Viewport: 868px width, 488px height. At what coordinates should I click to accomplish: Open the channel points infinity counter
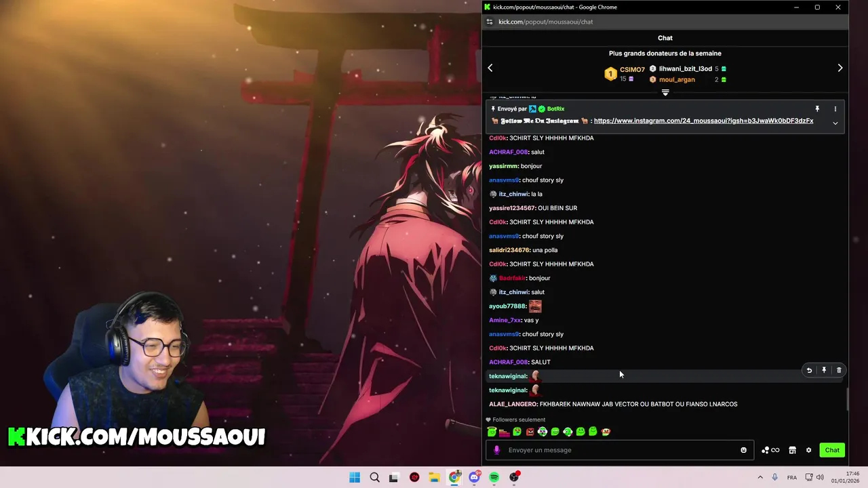[x=770, y=450]
